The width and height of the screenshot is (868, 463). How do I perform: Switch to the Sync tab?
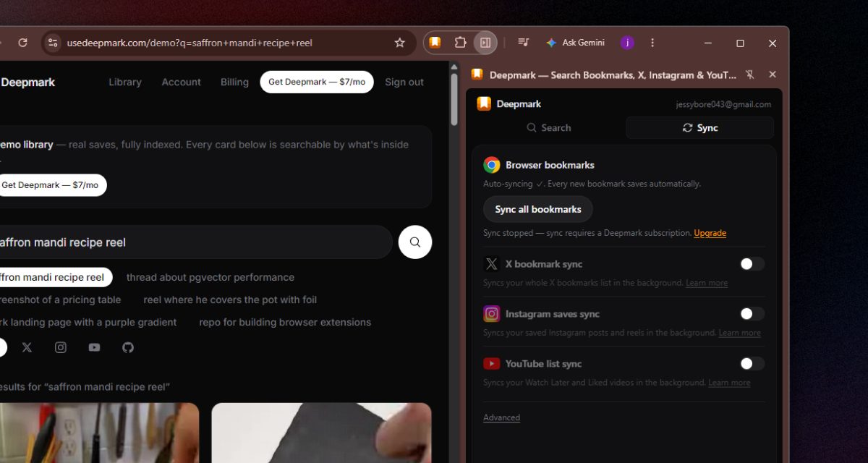[700, 127]
